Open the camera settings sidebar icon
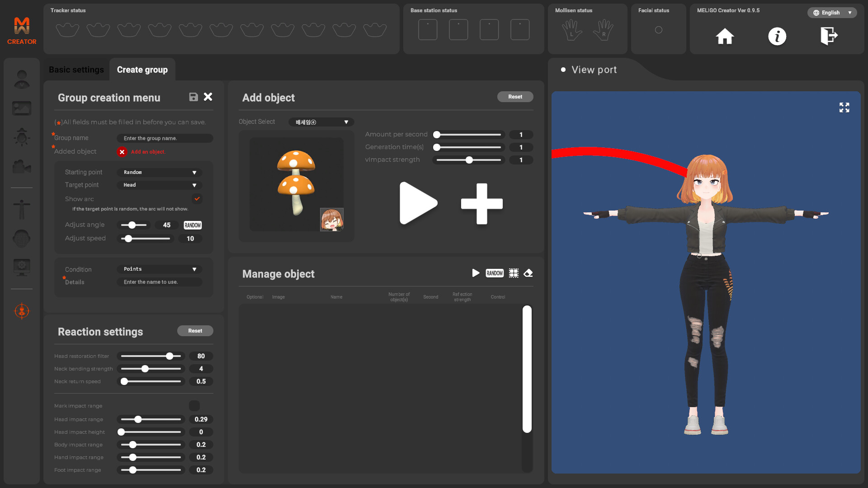Viewport: 868px width, 488px height. coord(22,166)
